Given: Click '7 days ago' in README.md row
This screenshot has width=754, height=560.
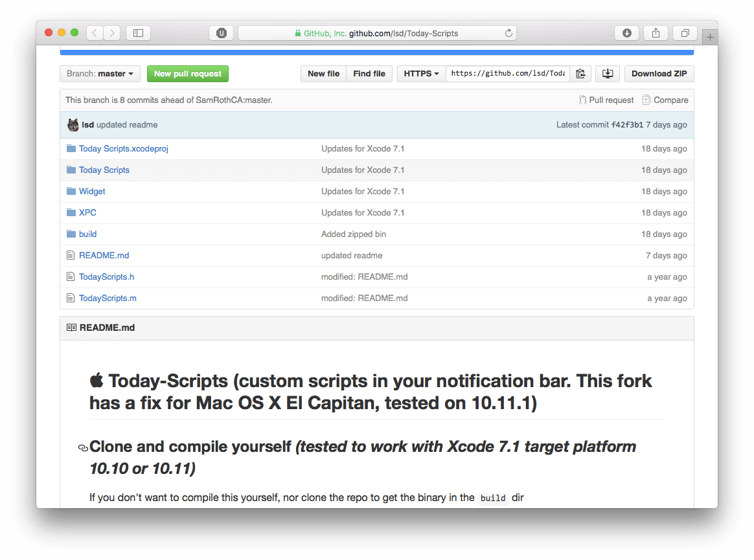Looking at the screenshot, I should 666,255.
